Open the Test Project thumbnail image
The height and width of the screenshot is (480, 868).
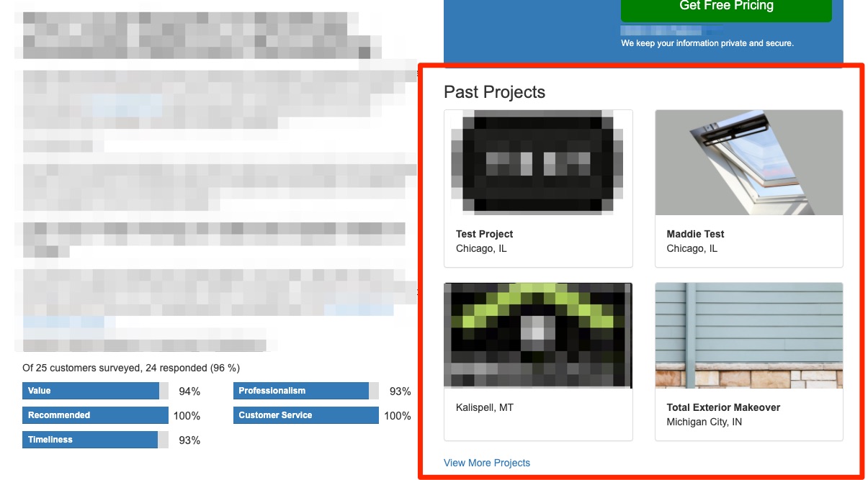pos(538,162)
